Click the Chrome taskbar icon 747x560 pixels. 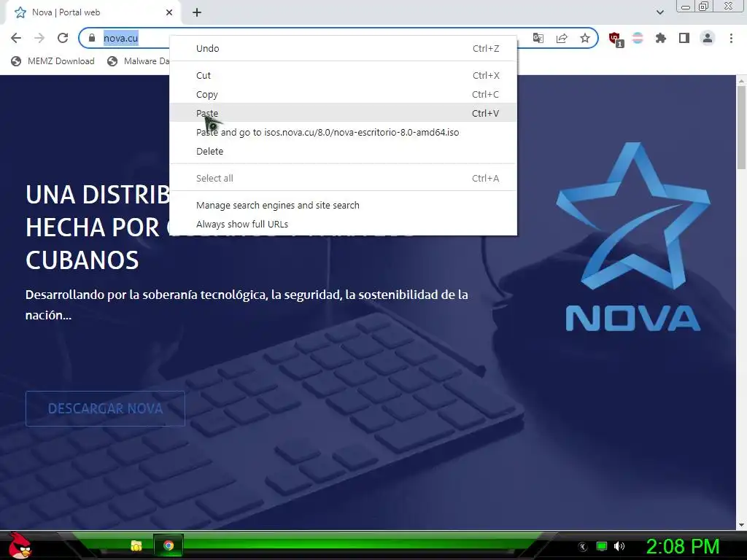(169, 545)
